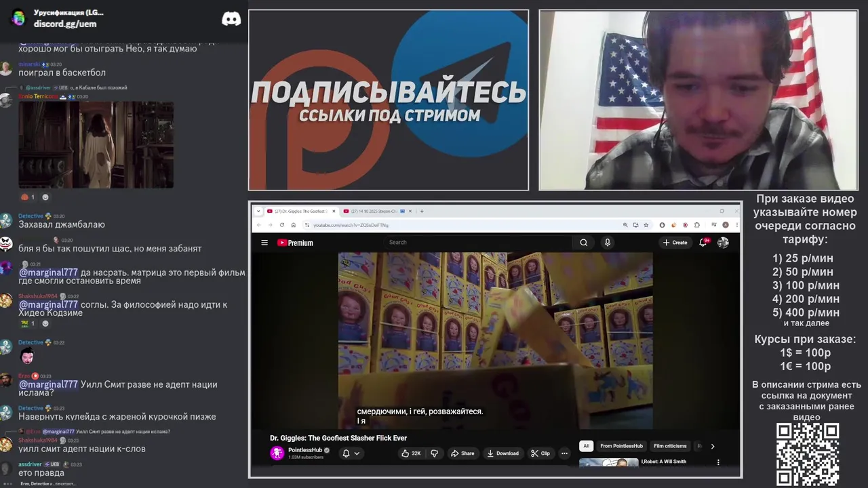868x488 pixels.
Task: Click the @marginal777 mention in Erzo's message
Action: [x=48, y=384]
